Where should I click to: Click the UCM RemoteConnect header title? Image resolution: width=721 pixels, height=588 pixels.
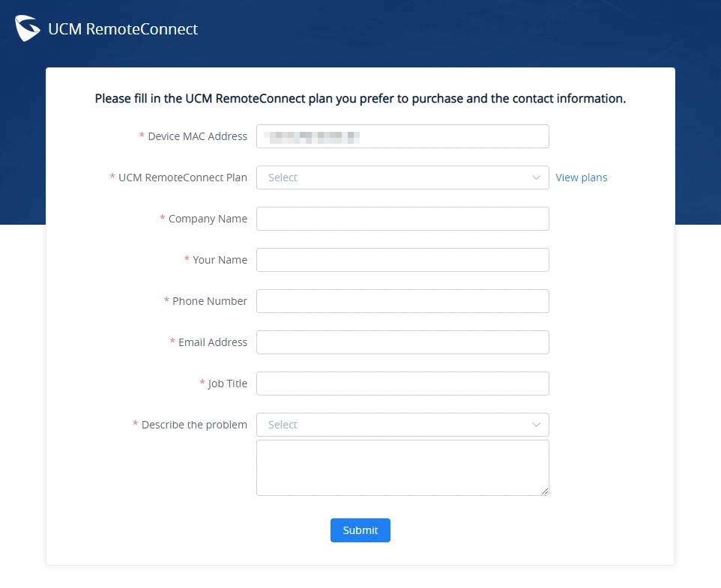[x=123, y=29]
